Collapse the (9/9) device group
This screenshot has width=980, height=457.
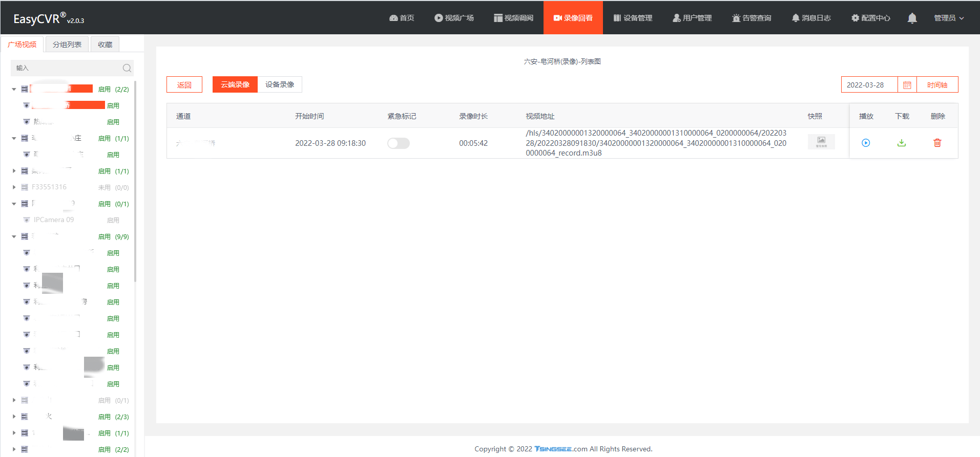14,236
